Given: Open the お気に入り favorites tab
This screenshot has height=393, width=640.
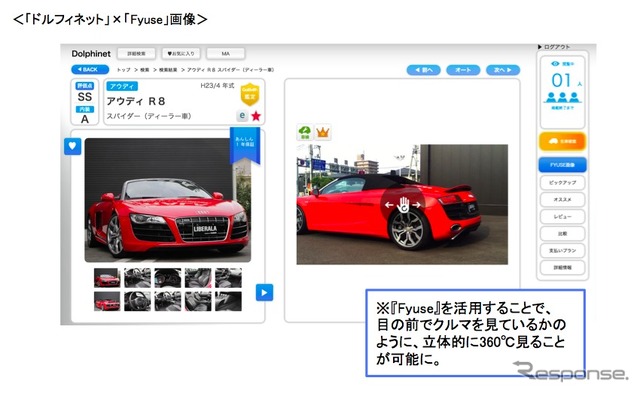Looking at the screenshot, I should 181,53.
